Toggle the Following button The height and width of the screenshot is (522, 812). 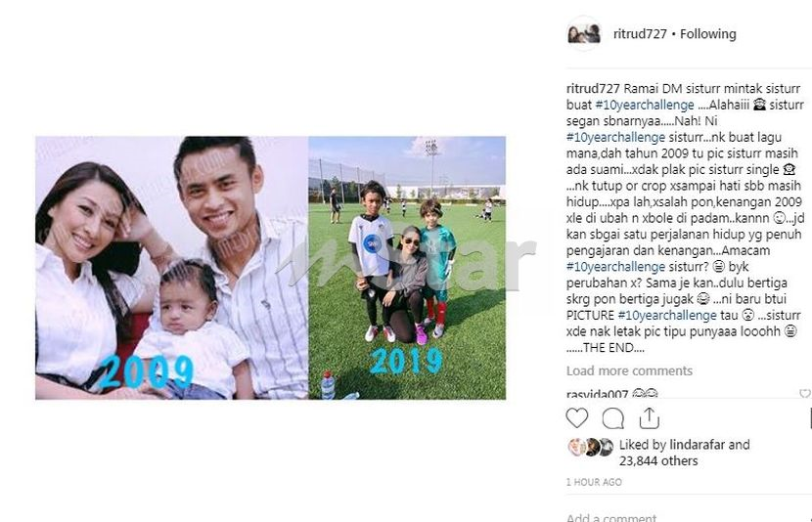(708, 34)
